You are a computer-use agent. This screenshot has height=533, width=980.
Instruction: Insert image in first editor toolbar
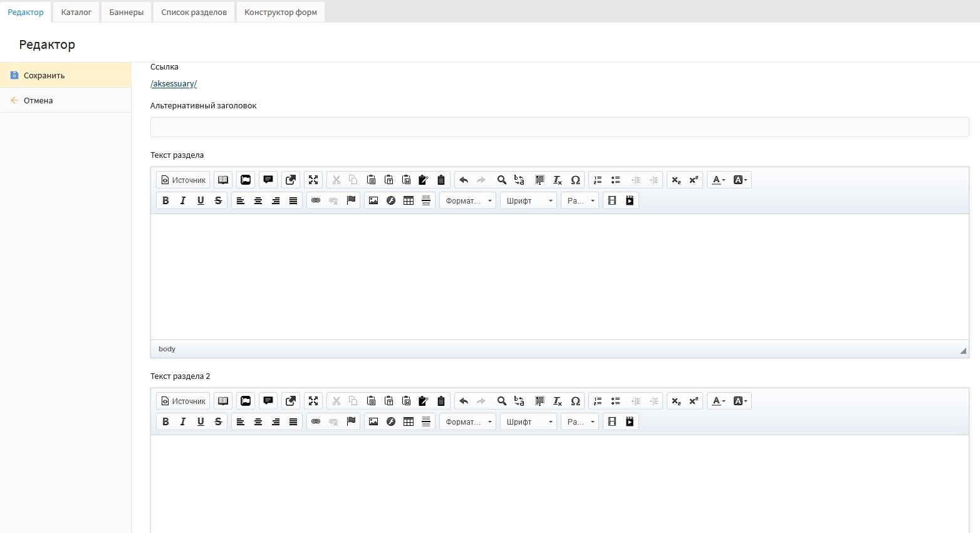click(373, 200)
